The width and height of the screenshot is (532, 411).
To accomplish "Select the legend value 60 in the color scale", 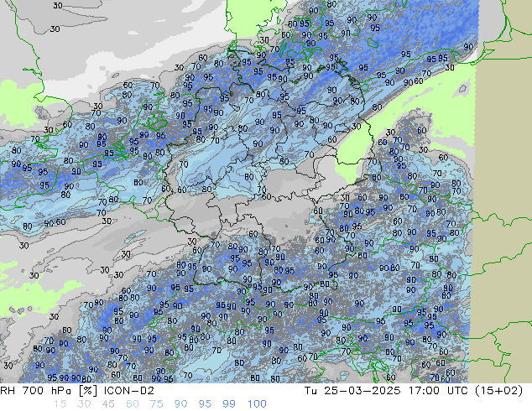I will [133, 404].
